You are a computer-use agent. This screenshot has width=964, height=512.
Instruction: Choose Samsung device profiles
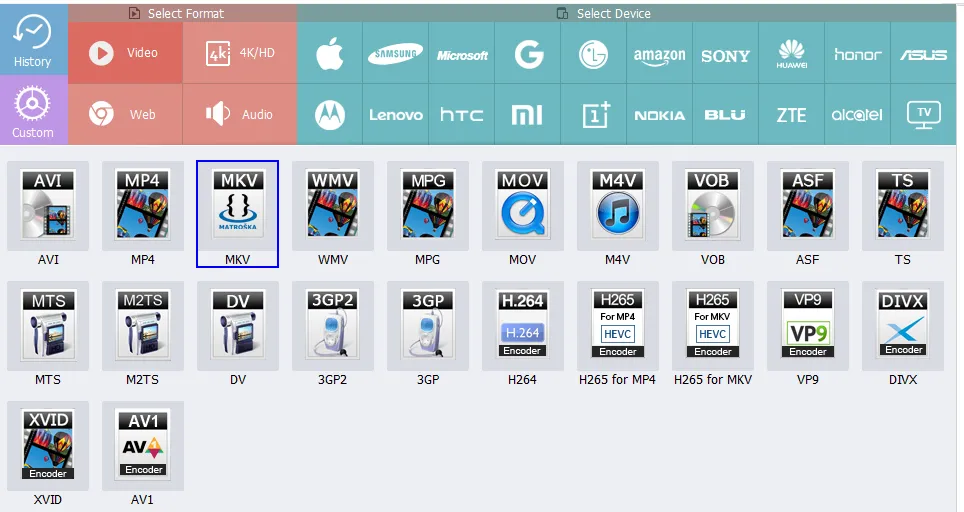click(395, 53)
